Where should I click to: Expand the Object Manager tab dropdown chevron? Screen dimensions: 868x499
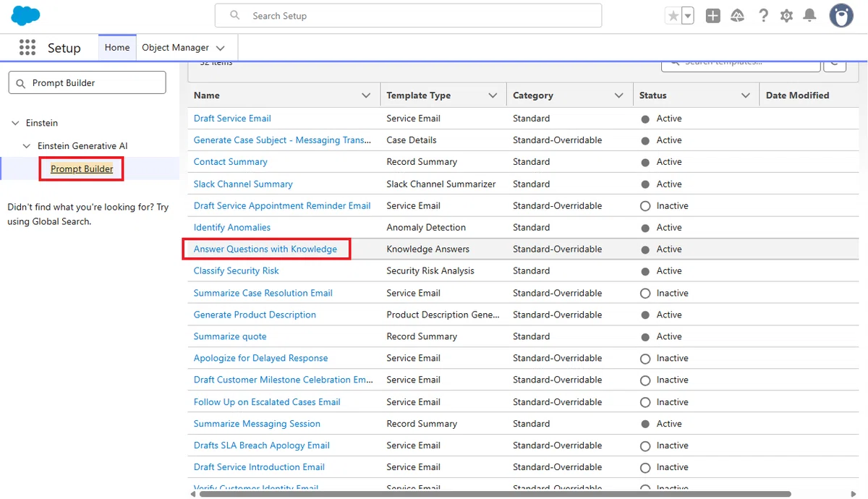(x=221, y=48)
